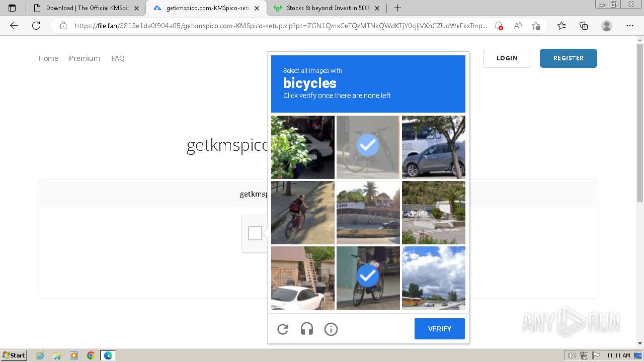Reload the captcha challenge
Image resolution: width=644 pixels, height=362 pixels.
coord(283,329)
